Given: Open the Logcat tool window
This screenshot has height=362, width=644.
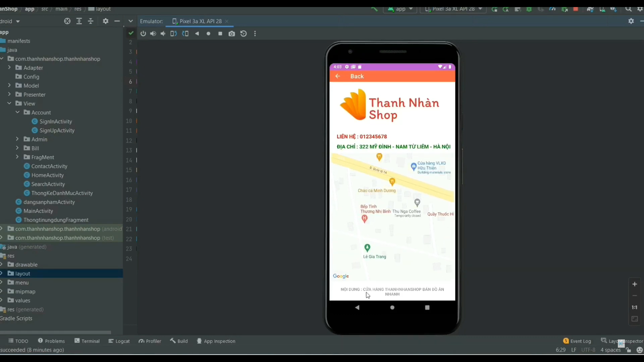Looking at the screenshot, I should pos(119,341).
